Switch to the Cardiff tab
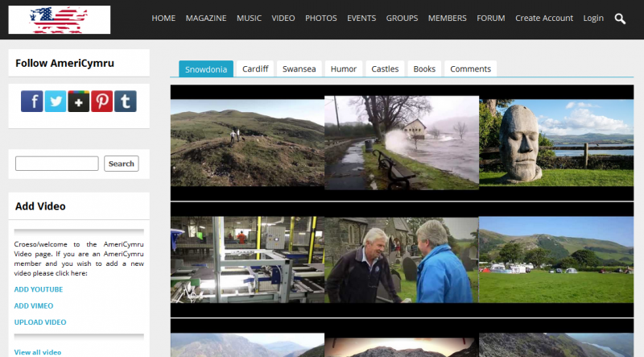644x357 pixels. coord(255,68)
